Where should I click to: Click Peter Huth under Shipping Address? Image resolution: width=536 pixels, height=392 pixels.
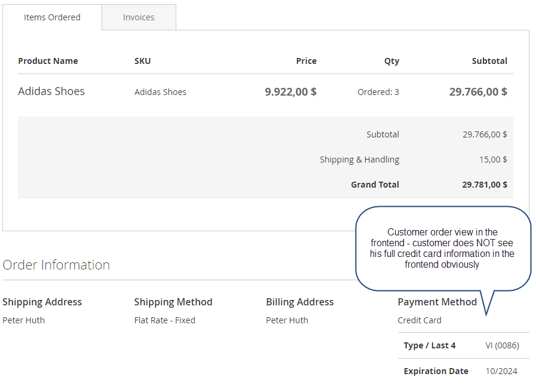[x=23, y=320]
